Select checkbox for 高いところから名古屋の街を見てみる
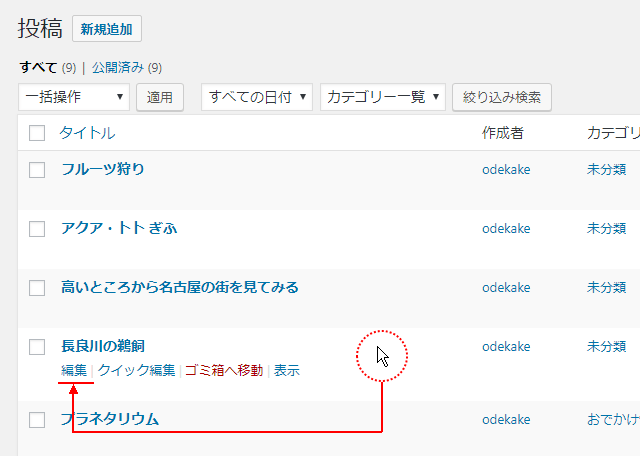Viewport: 640px width, 456px height. (x=37, y=288)
